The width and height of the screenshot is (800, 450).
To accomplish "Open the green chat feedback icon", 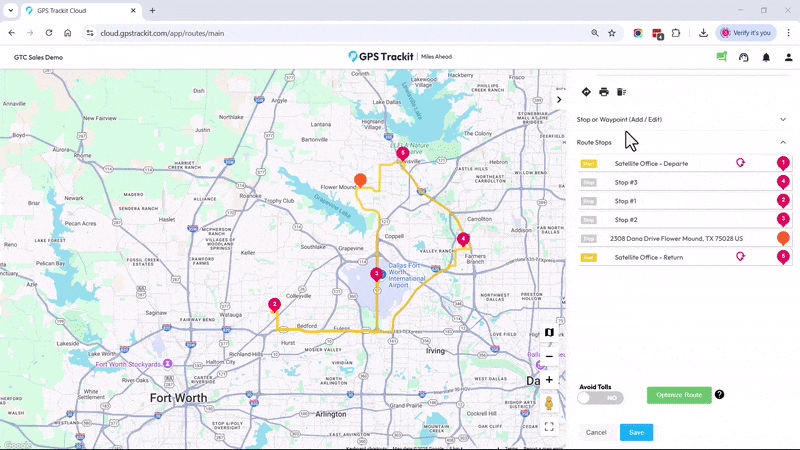I will (x=721, y=57).
